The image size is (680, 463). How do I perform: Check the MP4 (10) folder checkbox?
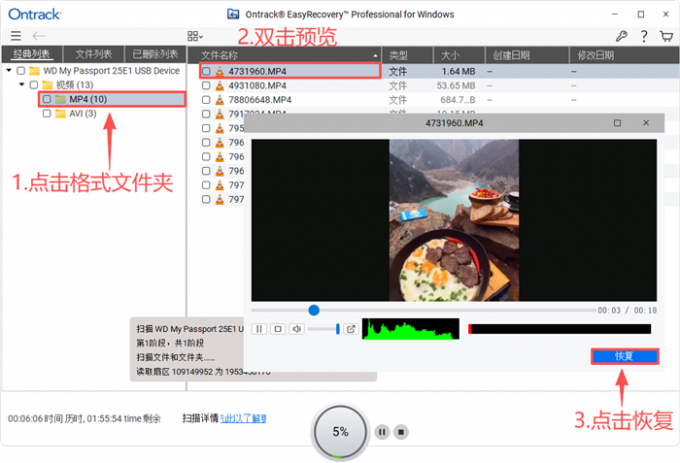(x=47, y=99)
